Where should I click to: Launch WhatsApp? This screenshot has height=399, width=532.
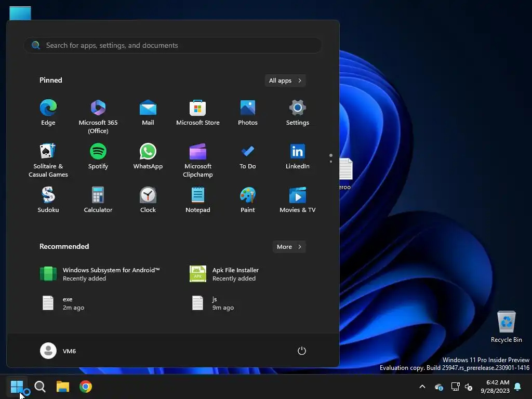pos(148,157)
